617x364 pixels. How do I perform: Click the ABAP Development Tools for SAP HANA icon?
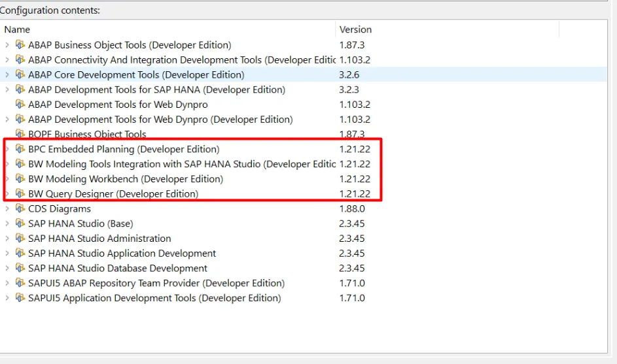[20, 90]
